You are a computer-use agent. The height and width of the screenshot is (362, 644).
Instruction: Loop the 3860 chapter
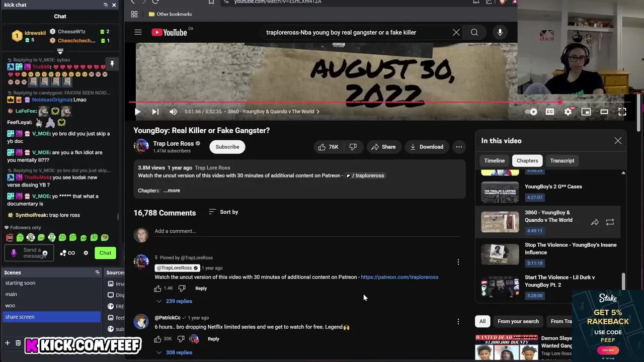[610, 222]
